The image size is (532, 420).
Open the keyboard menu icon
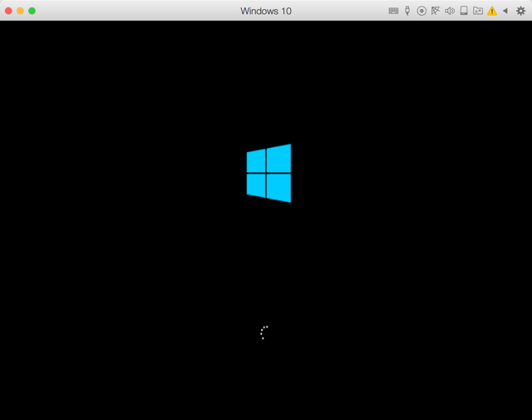393,11
